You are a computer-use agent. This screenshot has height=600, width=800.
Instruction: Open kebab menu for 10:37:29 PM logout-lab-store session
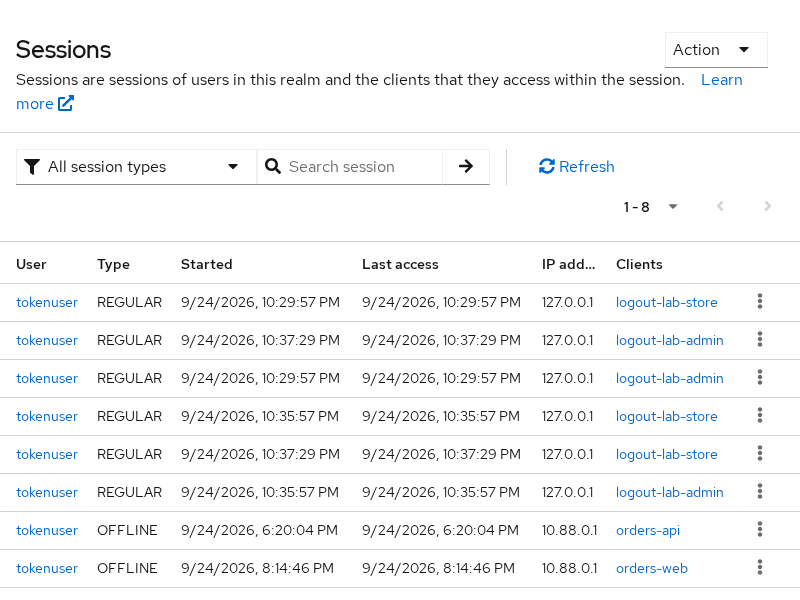(760, 454)
